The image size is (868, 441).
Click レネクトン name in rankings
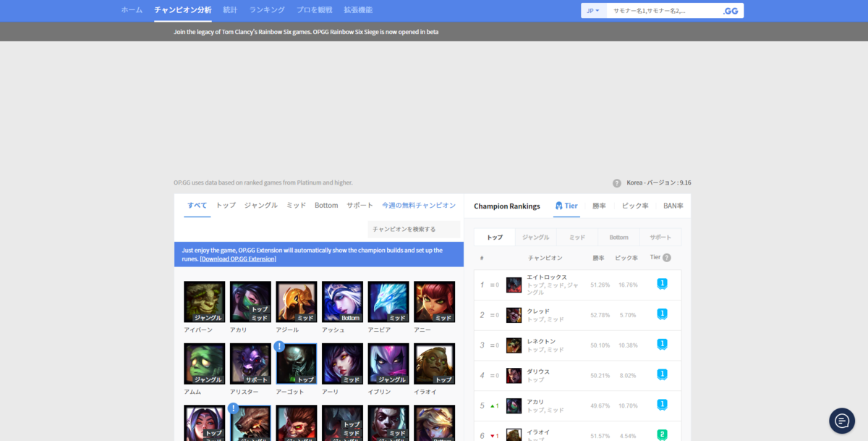tap(541, 341)
